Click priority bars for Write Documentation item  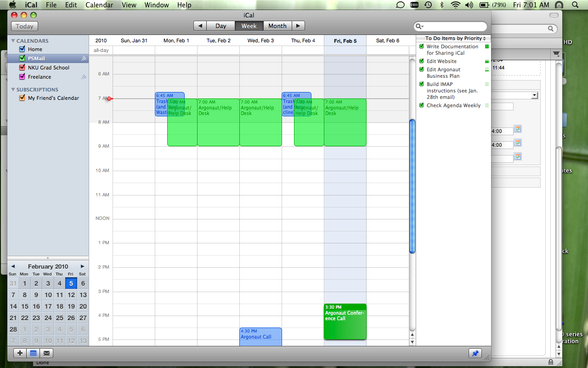click(487, 46)
